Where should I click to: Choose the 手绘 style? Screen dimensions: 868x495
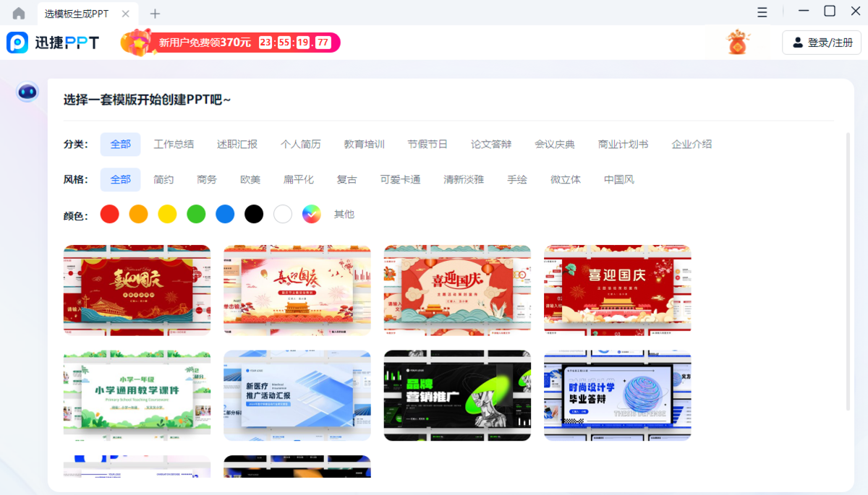point(517,179)
